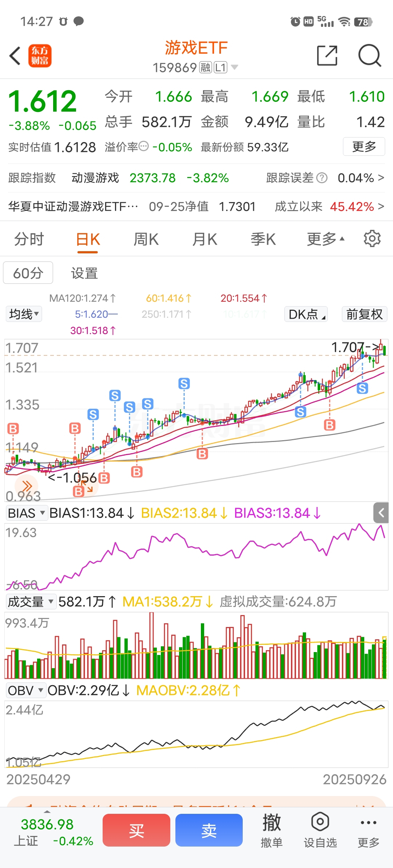Image resolution: width=393 pixels, height=868 pixels.
Task: Tap the 1.707 high price label
Action: (x=355, y=347)
